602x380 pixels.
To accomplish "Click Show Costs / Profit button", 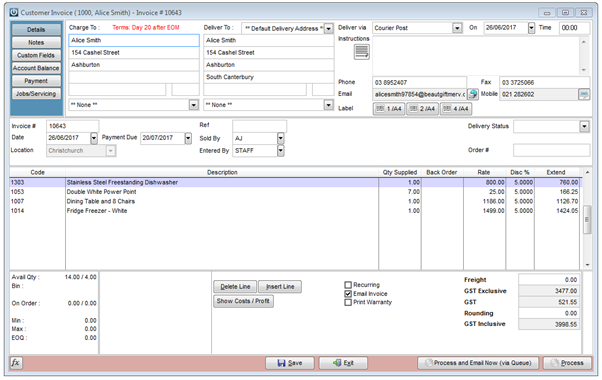I will pyautogui.click(x=243, y=301).
